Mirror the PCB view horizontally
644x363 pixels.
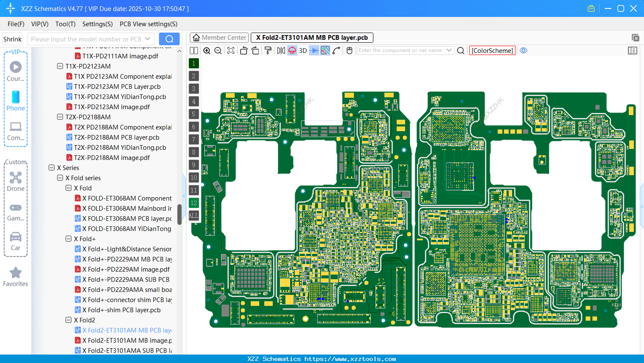tap(281, 50)
